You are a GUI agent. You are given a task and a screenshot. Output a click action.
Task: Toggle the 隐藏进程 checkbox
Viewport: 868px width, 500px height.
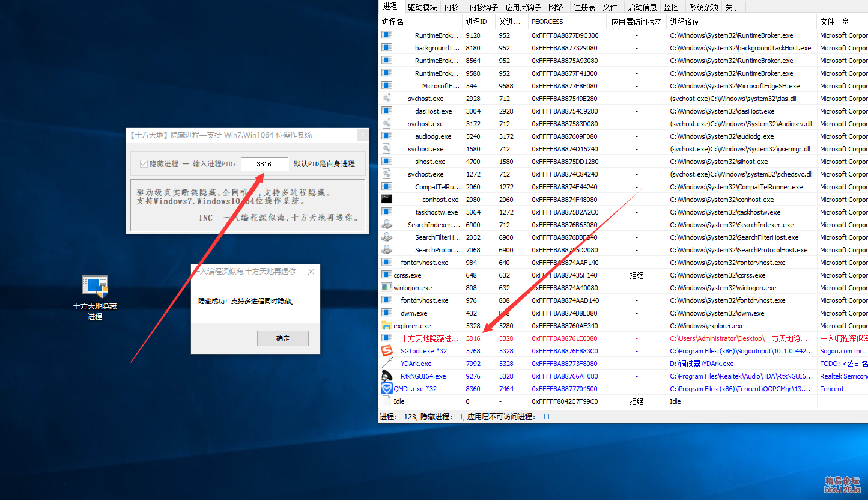coord(144,164)
